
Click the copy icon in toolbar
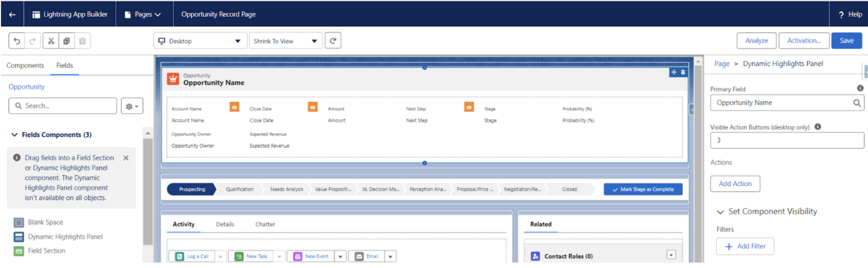[67, 41]
